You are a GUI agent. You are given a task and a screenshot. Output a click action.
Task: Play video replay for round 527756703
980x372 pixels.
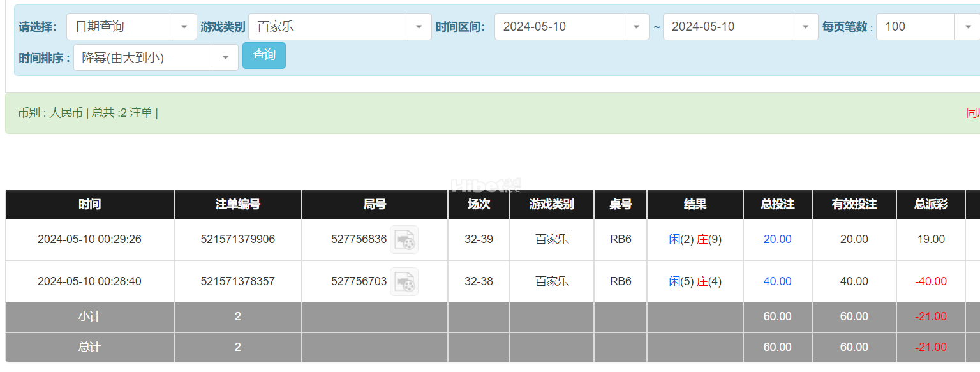click(x=404, y=282)
